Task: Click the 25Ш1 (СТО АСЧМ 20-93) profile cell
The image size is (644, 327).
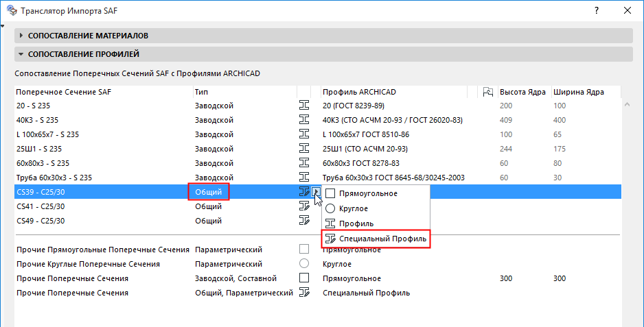Action: 365,149
